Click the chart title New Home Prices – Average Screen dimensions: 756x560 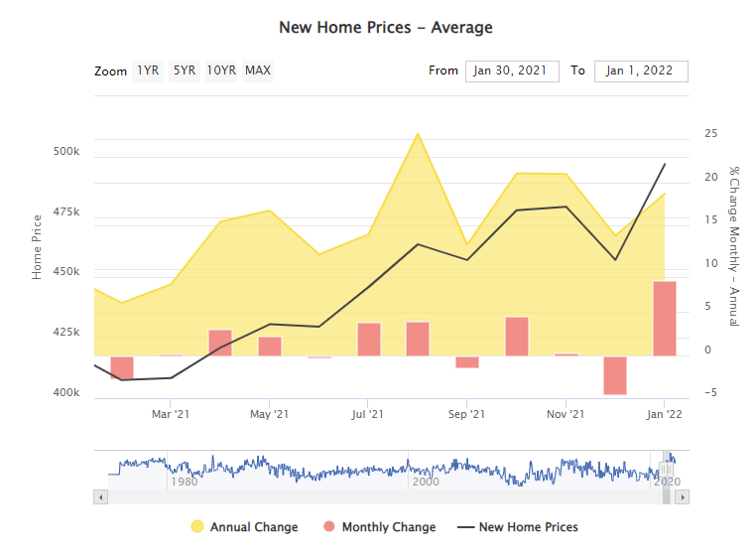(x=386, y=28)
